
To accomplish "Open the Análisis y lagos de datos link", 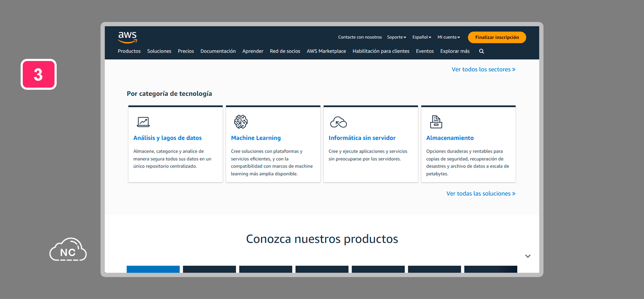I will [167, 138].
